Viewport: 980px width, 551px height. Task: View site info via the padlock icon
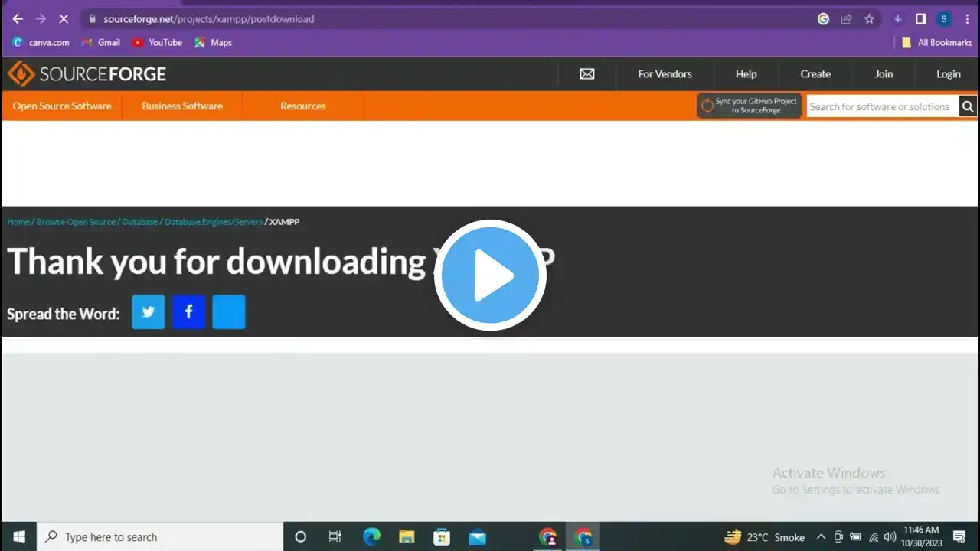point(92,19)
